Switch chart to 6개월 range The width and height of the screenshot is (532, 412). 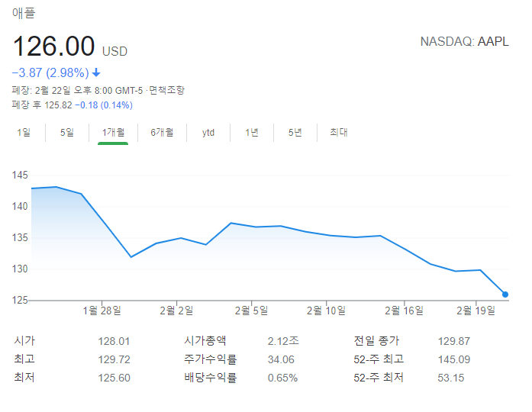click(x=162, y=132)
